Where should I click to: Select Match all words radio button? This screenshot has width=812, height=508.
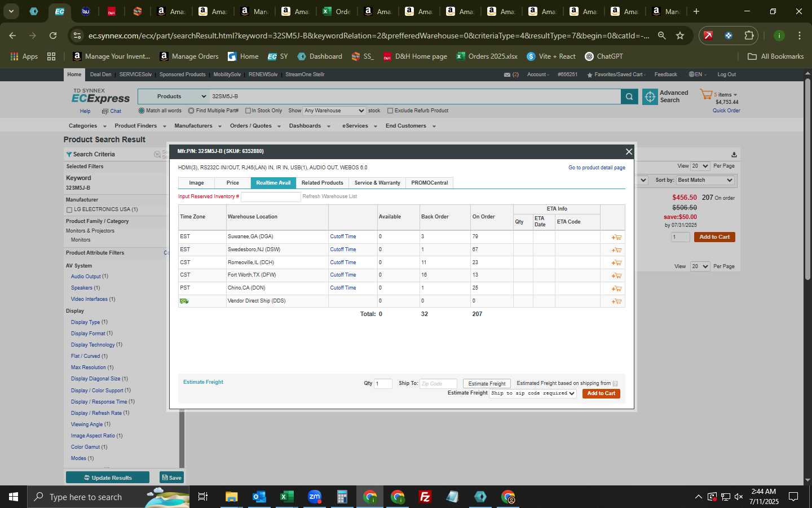tap(142, 111)
